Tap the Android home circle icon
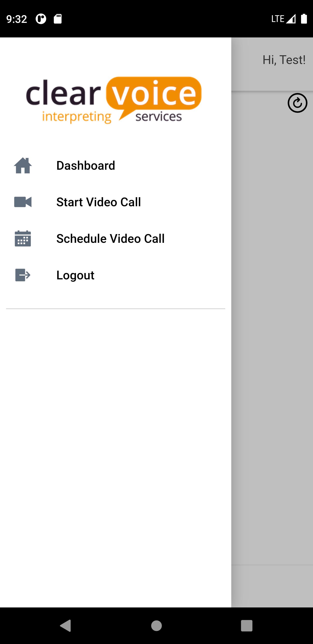This screenshot has height=644, width=313. 156,626
